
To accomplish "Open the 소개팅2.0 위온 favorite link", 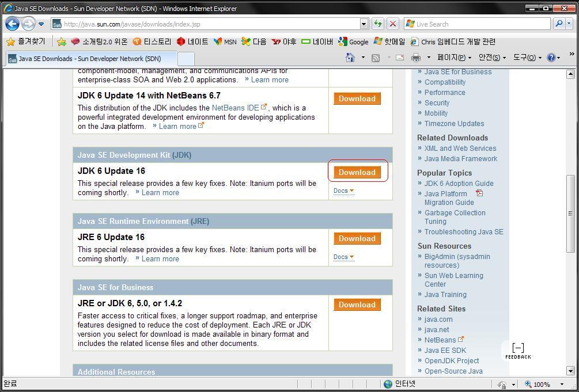I will (99, 41).
